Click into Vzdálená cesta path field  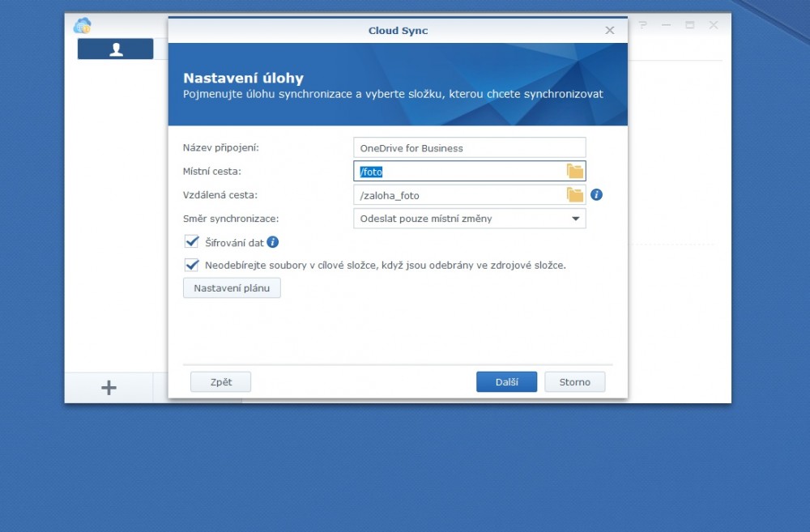458,195
